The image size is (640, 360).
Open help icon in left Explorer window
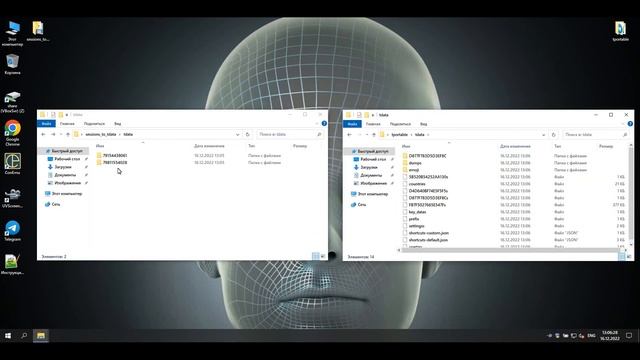[x=324, y=123]
